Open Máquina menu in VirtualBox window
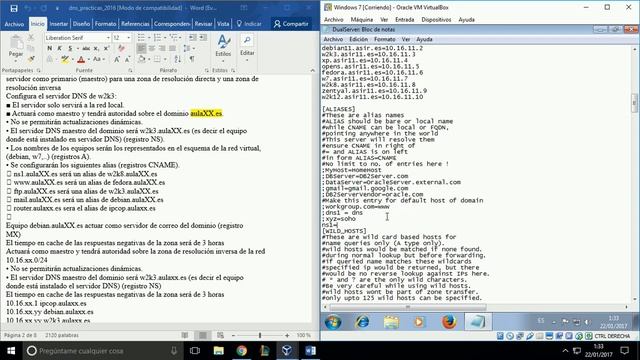The height and width of the screenshot is (360, 640). tap(362, 20)
